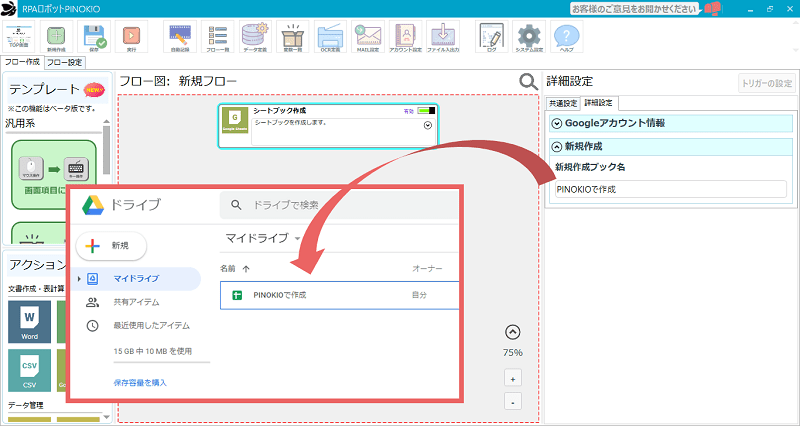The height and width of the screenshot is (426, 800).
Task: Select the シートブック作成 flow node title
Action: point(280,111)
